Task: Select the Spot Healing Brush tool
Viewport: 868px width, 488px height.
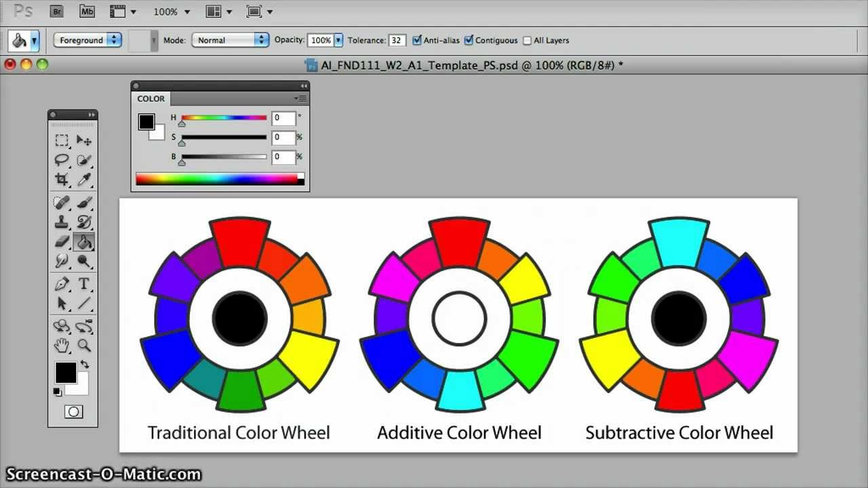Action: (x=62, y=202)
